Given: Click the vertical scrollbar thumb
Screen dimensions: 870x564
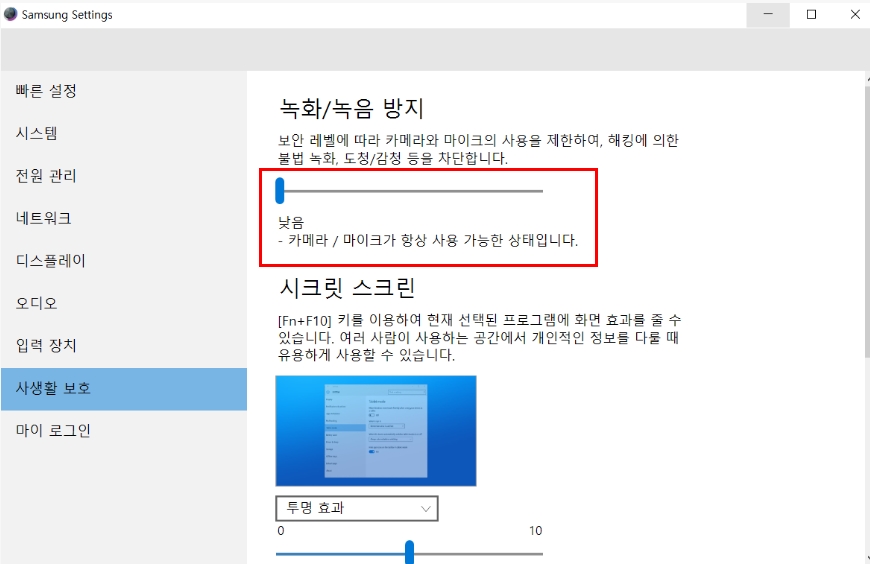Looking at the screenshot, I should 867,222.
